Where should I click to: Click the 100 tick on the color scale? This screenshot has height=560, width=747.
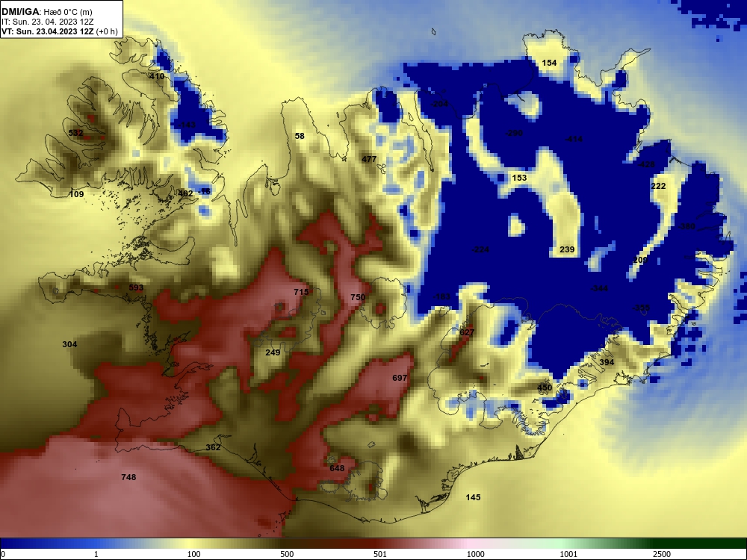click(194, 554)
